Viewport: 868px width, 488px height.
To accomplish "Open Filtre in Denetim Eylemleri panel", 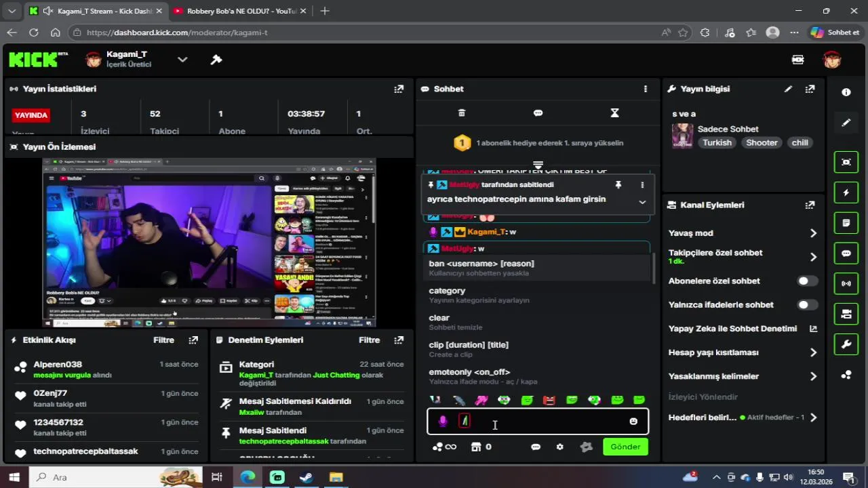I will 370,340.
